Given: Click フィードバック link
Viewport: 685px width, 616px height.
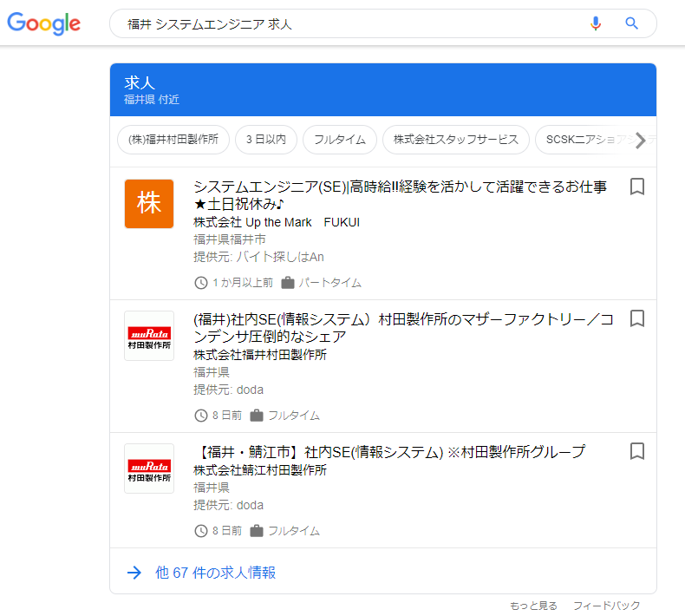Looking at the screenshot, I should tap(606, 606).
